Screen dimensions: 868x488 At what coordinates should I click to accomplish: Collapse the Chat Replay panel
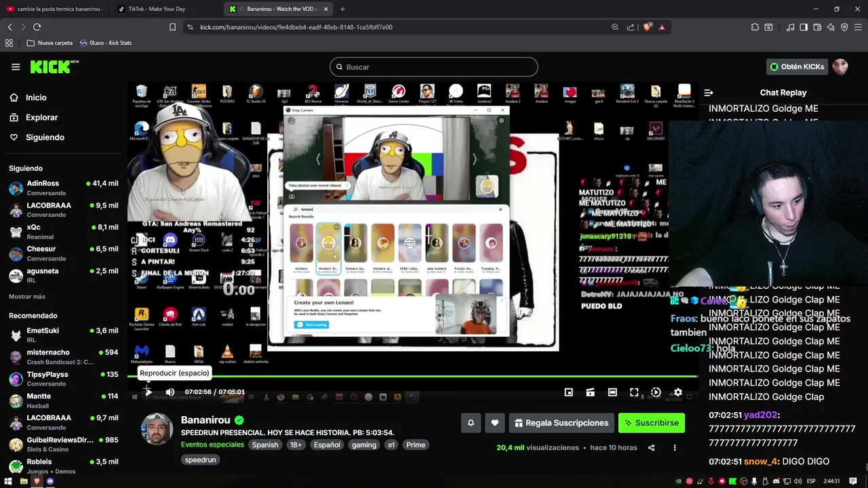pos(709,93)
